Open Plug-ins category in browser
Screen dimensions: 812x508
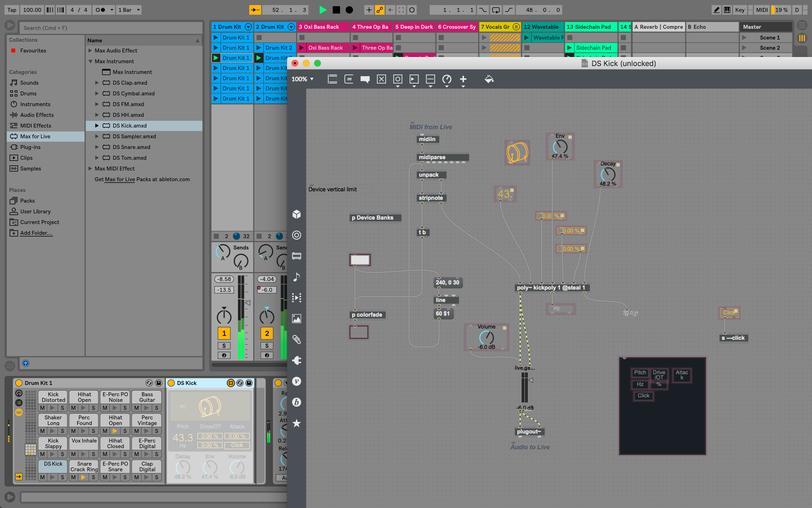pos(30,147)
